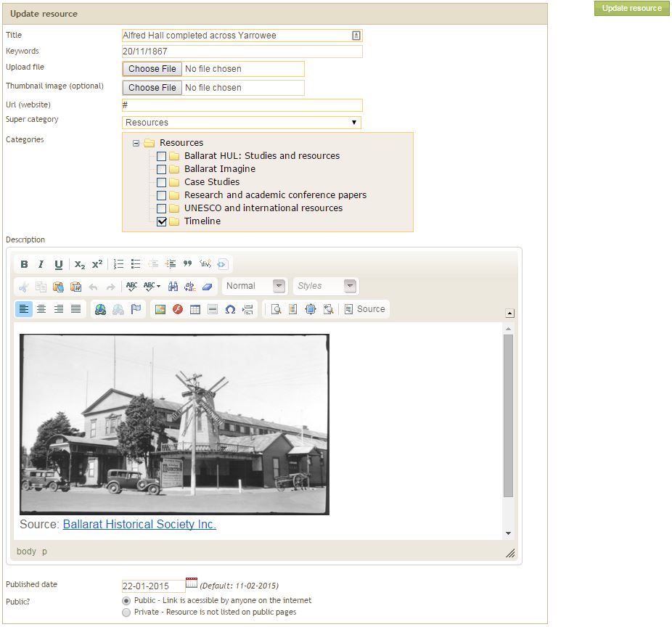Click the Keywords input field
Viewport: 672px width, 627px height.
click(x=242, y=52)
